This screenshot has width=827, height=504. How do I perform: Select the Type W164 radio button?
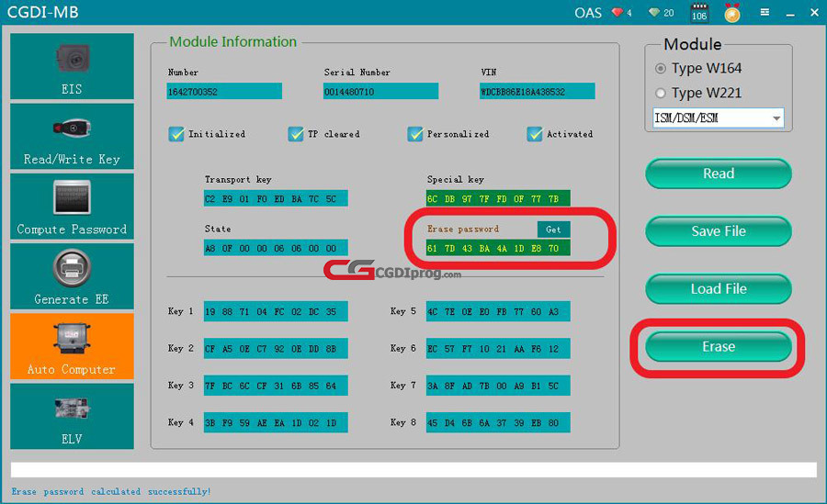point(661,69)
